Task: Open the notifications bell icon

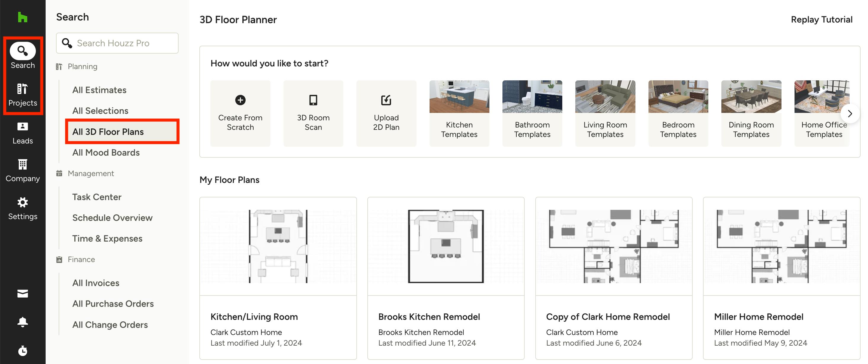Action: click(23, 322)
